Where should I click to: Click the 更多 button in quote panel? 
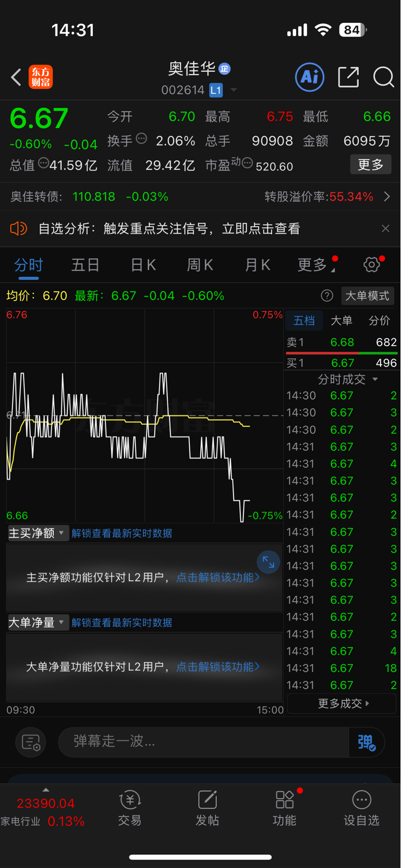[371, 165]
